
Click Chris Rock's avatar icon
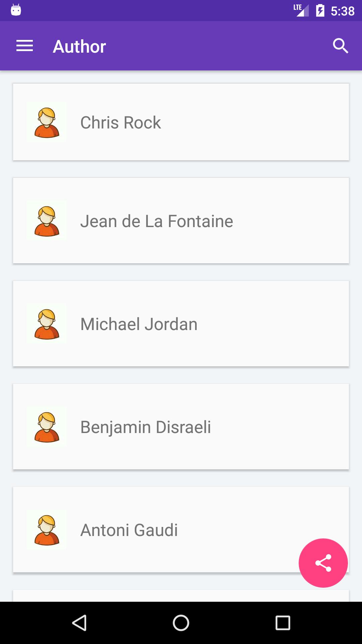pos(47,122)
